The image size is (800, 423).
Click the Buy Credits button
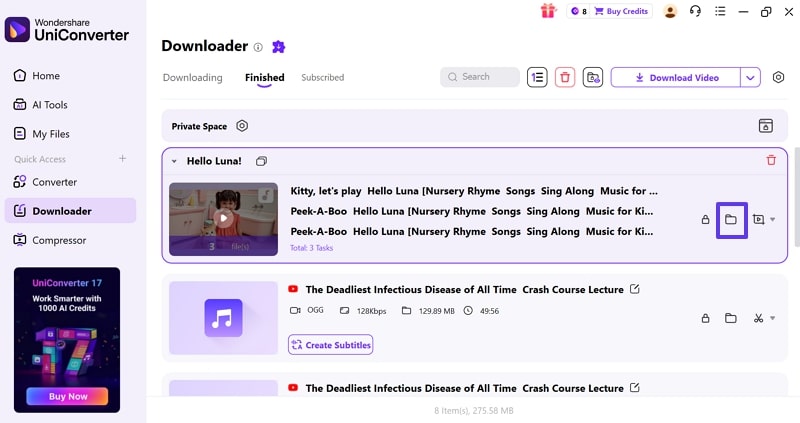click(621, 11)
